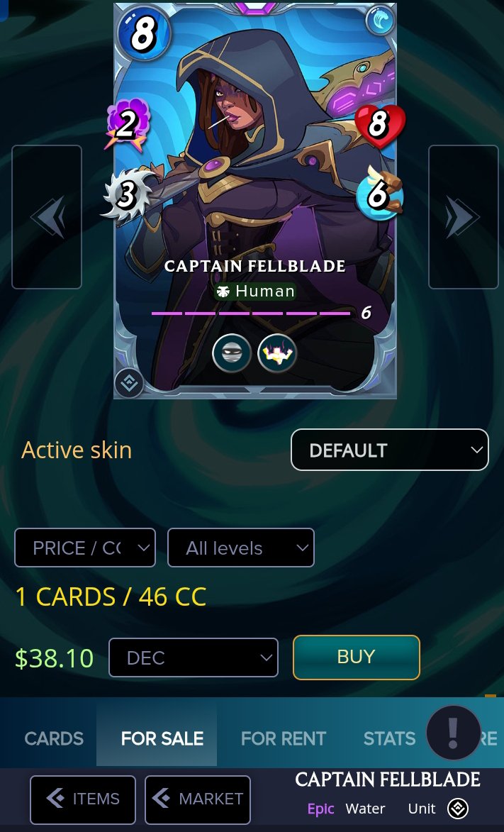Open the All levels filter dropdown
Screen dimensions: 504x832
coord(241,548)
